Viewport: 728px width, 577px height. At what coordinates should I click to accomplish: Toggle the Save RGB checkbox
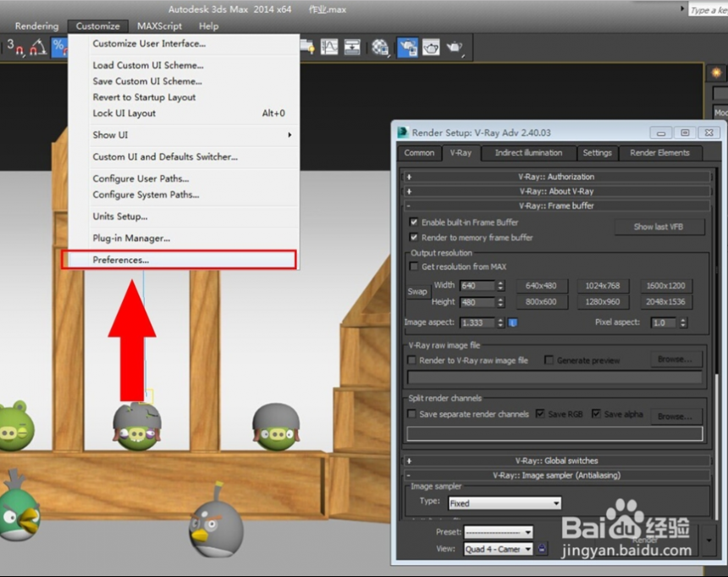tap(540, 414)
